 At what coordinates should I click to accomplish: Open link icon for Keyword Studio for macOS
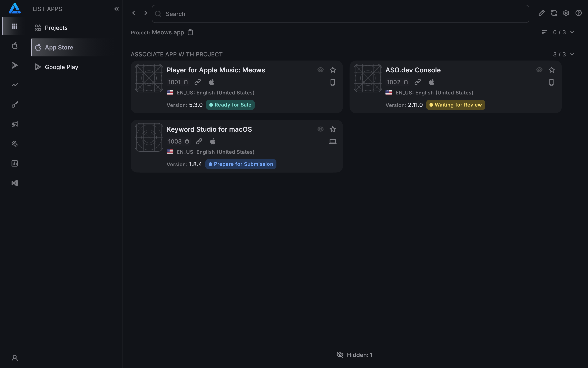click(199, 141)
